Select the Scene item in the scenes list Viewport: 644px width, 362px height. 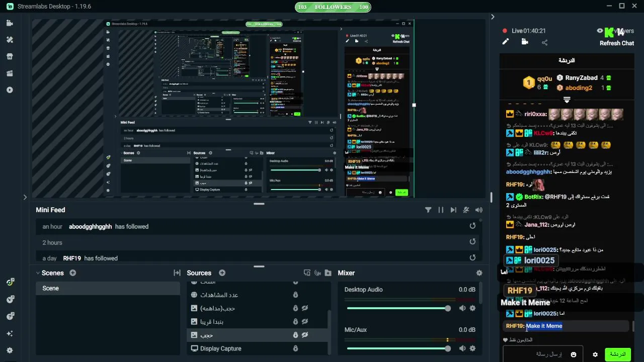pos(108,288)
